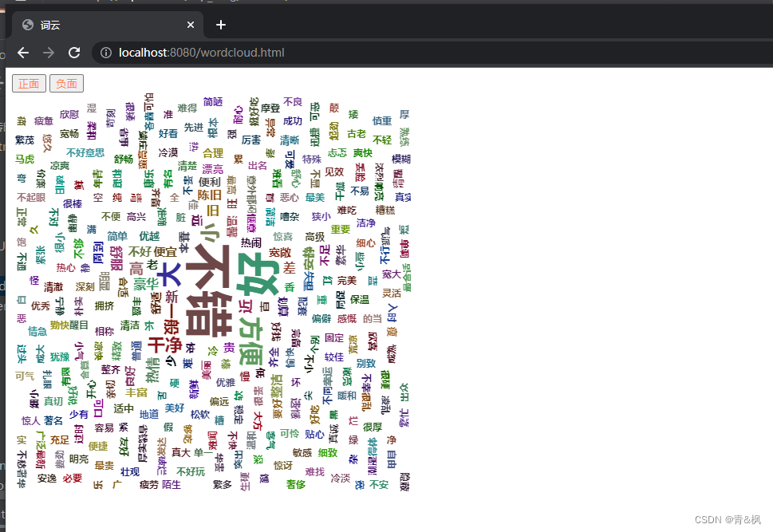Click the word 繁多
Image resolution: width=773 pixels, height=532 pixels.
point(223,485)
